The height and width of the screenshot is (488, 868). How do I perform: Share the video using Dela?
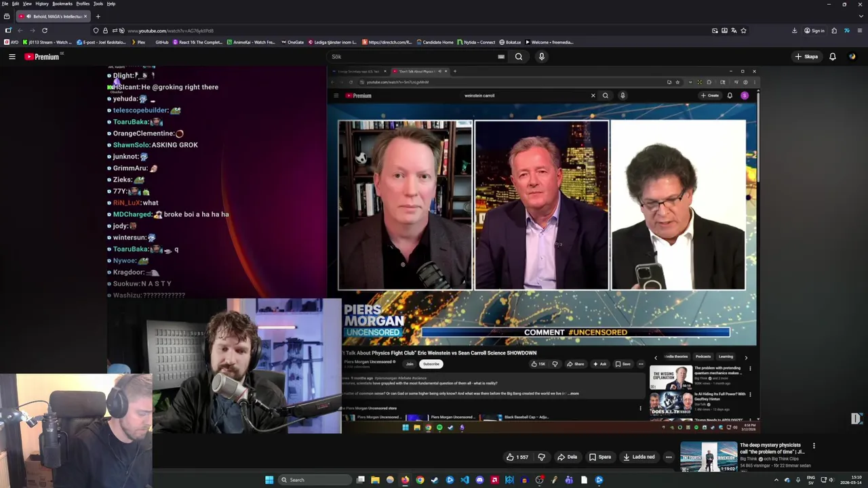tap(568, 457)
